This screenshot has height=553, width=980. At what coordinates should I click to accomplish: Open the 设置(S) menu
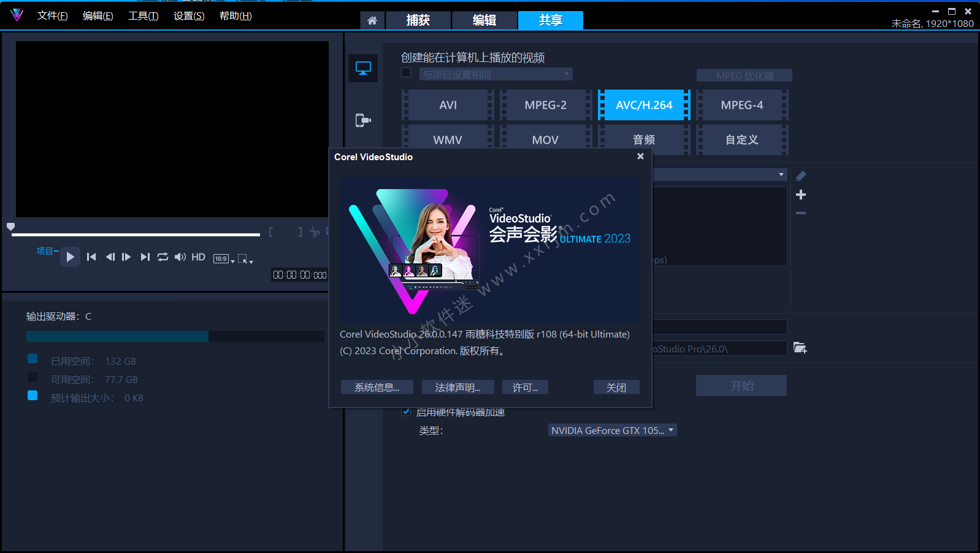pyautogui.click(x=189, y=16)
